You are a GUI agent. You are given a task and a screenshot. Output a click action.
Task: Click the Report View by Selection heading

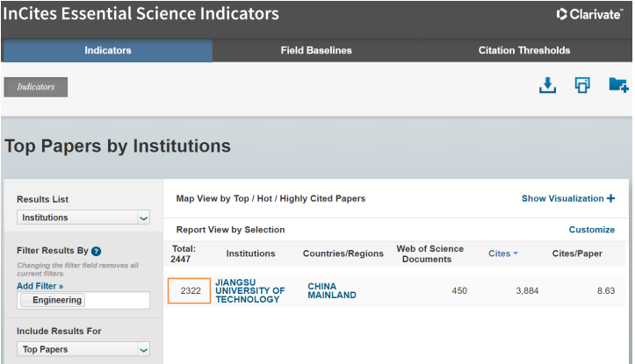(x=230, y=230)
